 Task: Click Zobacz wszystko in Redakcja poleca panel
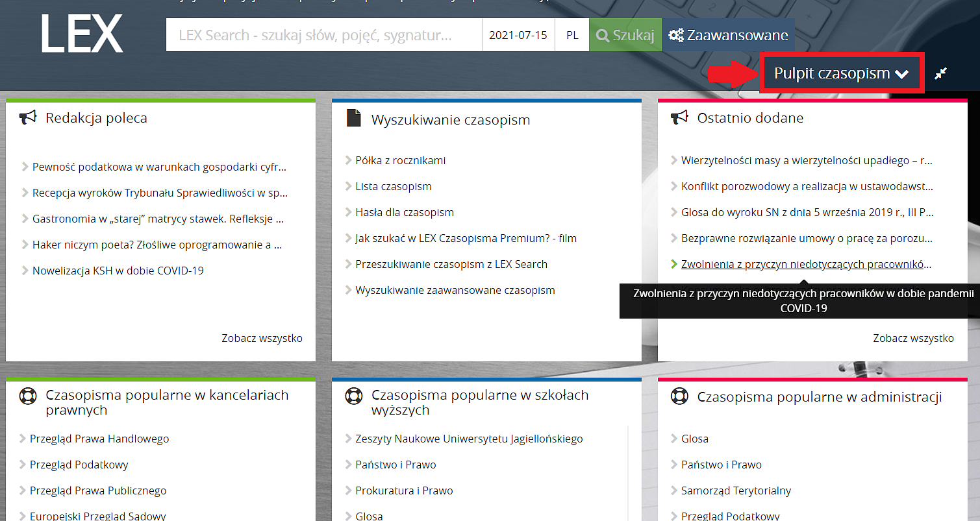[x=262, y=338]
